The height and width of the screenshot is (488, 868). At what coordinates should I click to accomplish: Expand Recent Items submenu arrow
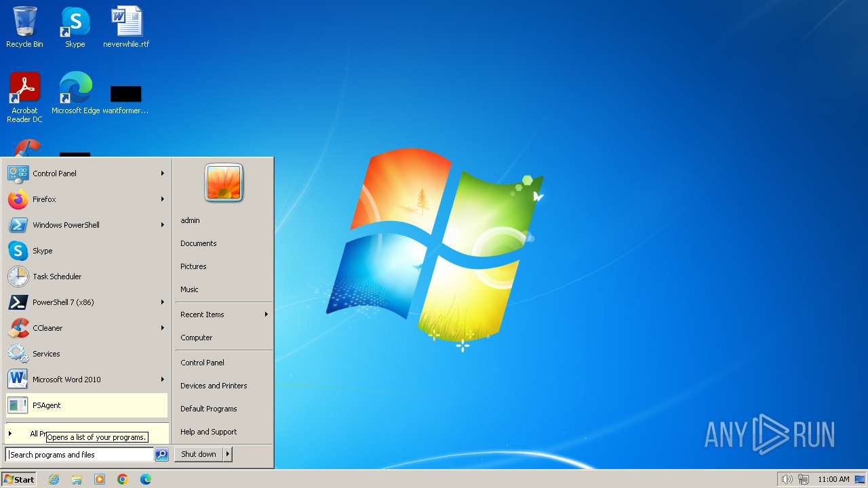coord(267,314)
